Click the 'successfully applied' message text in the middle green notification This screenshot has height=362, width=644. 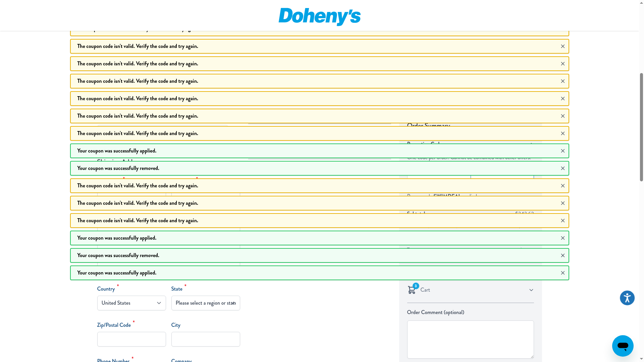click(117, 238)
